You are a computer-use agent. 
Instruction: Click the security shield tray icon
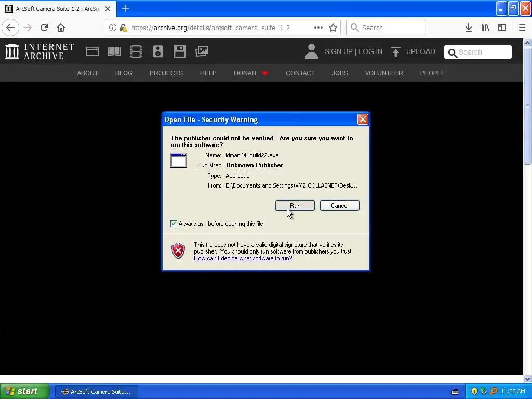coord(474,391)
